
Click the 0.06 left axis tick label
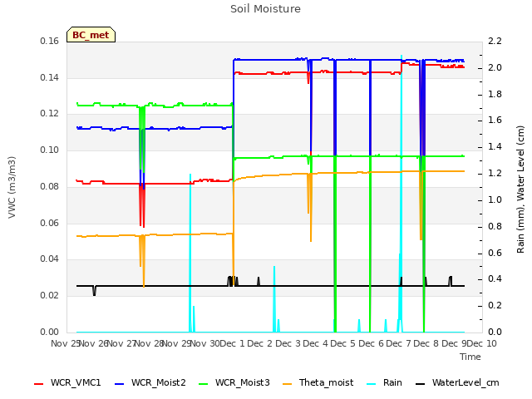click(x=50, y=223)
